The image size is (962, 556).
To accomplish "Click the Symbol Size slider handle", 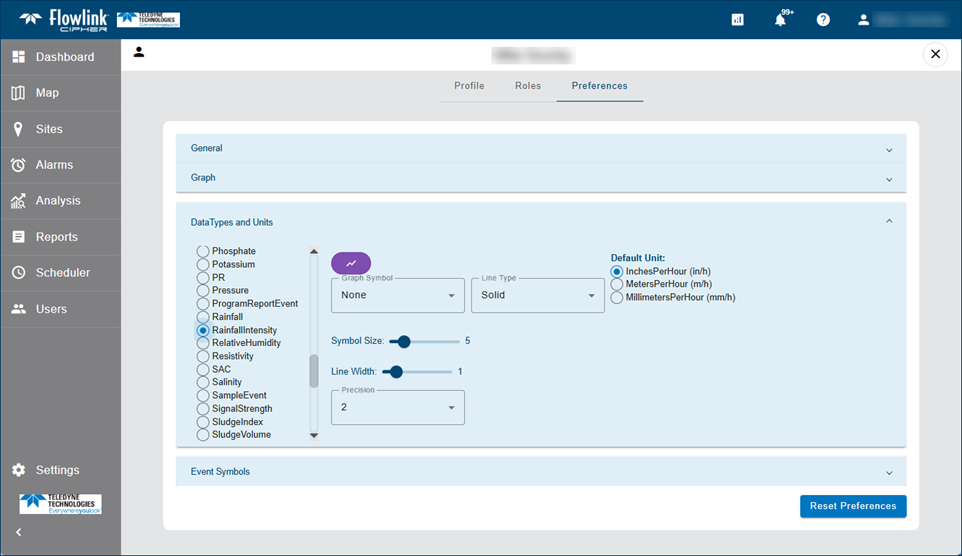I will (404, 342).
